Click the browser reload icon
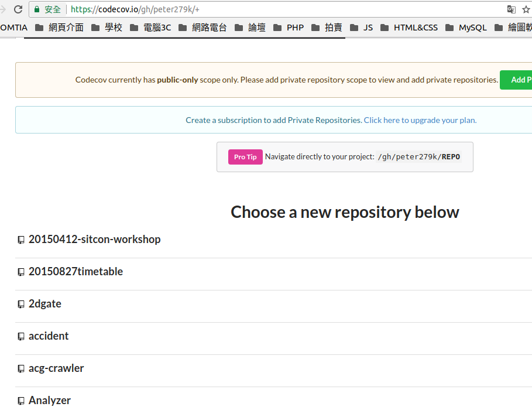The height and width of the screenshot is (417, 532). click(18, 9)
